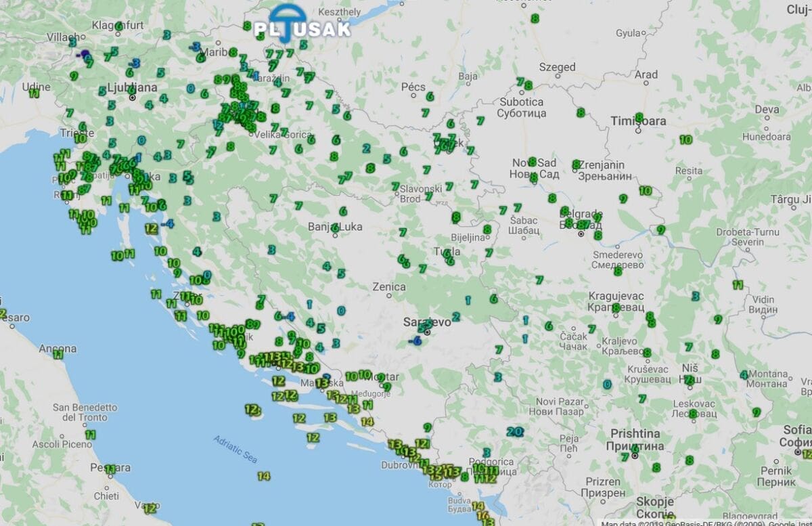The height and width of the screenshot is (526, 812).
Task: Open the 14 marker in the Adriatic Sea
Action: pyautogui.click(x=263, y=476)
